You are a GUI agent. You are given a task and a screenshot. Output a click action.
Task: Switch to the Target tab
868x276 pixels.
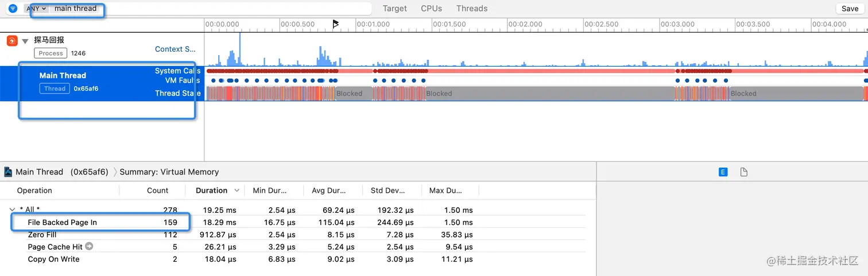click(x=395, y=9)
